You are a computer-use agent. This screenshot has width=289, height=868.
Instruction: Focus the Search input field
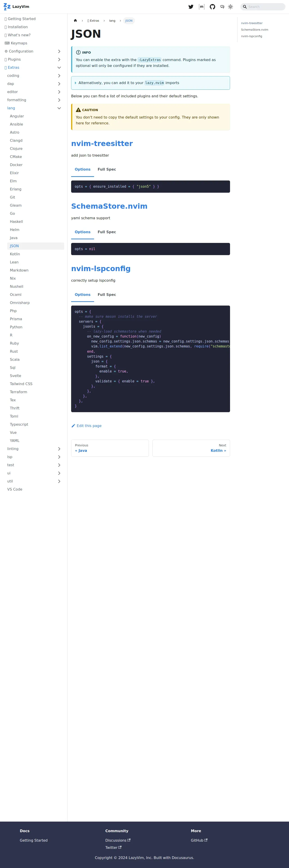(x=263, y=7)
